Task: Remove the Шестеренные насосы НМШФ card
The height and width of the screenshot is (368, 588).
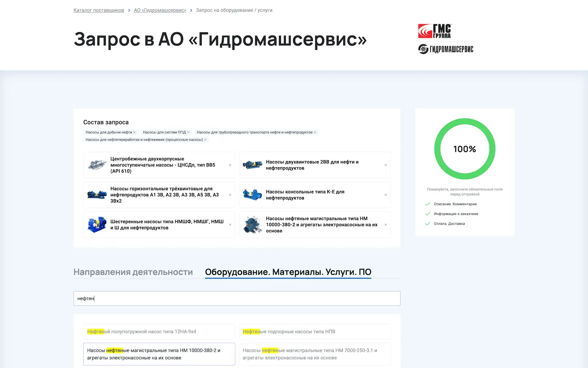Action: [x=230, y=225]
